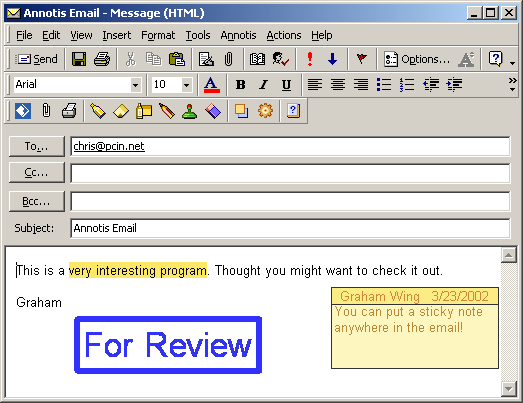Screen dimensions: 523x403
Task: Decrease indent of paragraph
Action: [431, 85]
